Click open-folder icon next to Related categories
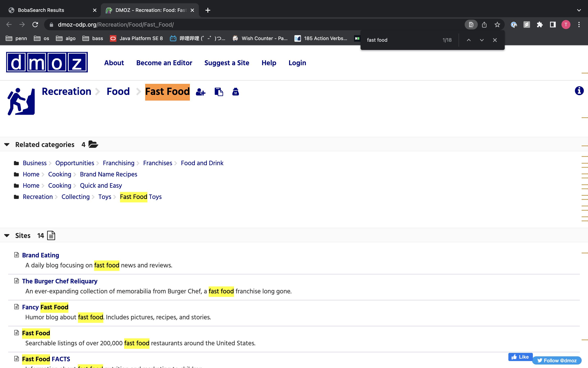Screen dimensions: 588x368 [x=93, y=144]
